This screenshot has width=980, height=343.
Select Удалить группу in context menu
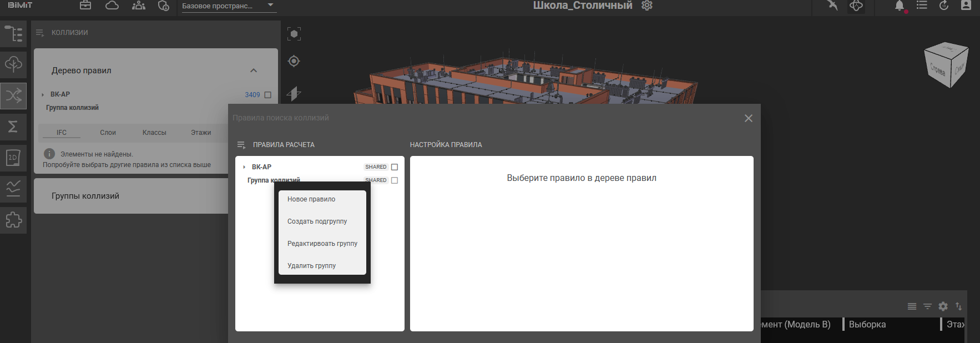click(x=311, y=266)
